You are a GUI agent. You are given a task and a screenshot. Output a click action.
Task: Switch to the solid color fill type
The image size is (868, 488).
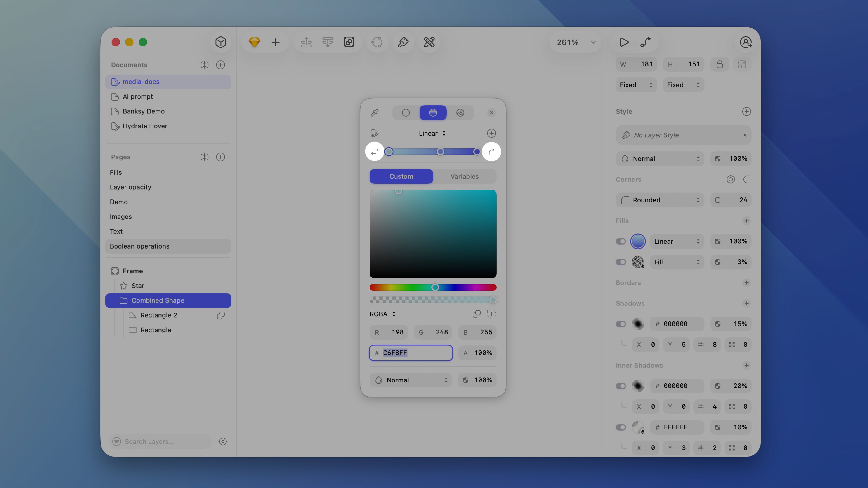pyautogui.click(x=406, y=113)
